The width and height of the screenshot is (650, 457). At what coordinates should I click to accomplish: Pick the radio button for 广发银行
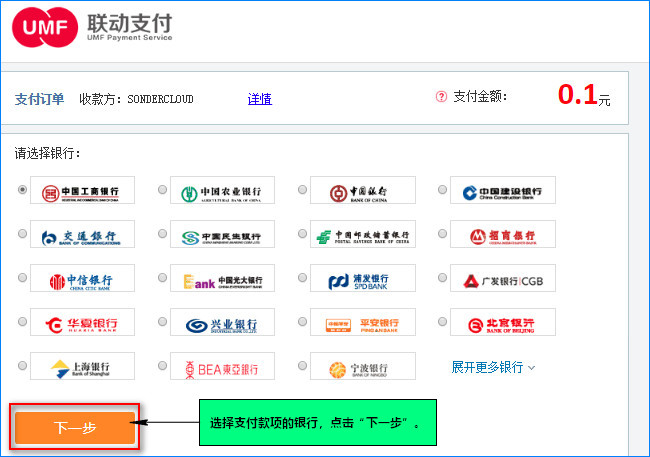[x=443, y=277]
